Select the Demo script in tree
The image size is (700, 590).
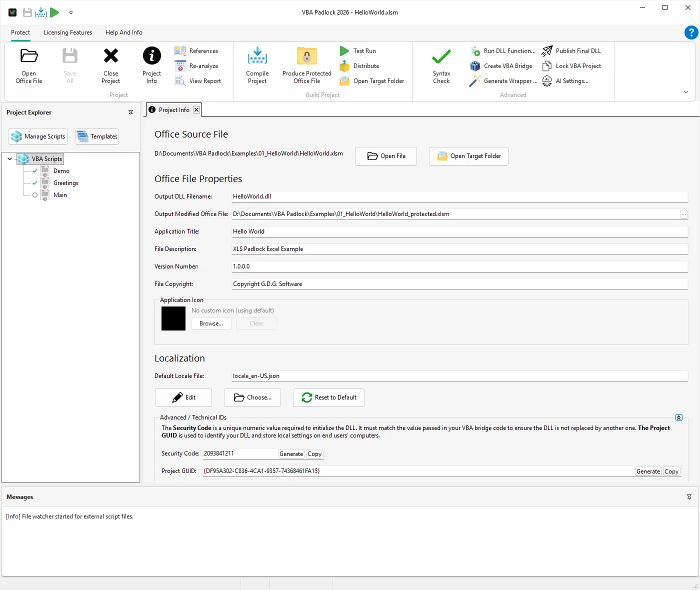point(61,171)
